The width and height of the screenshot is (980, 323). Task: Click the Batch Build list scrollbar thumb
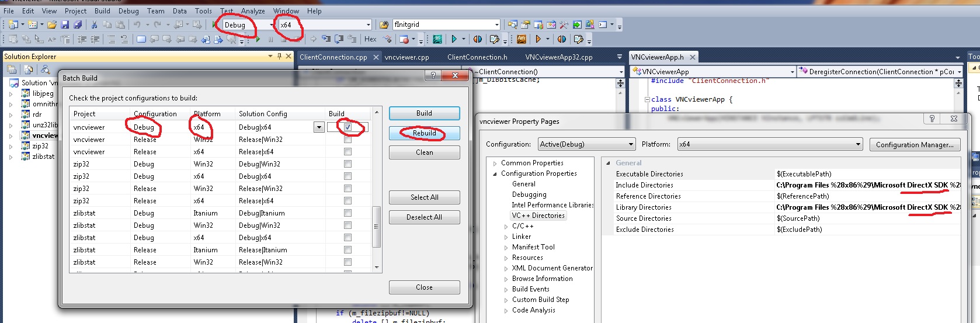tap(377, 227)
